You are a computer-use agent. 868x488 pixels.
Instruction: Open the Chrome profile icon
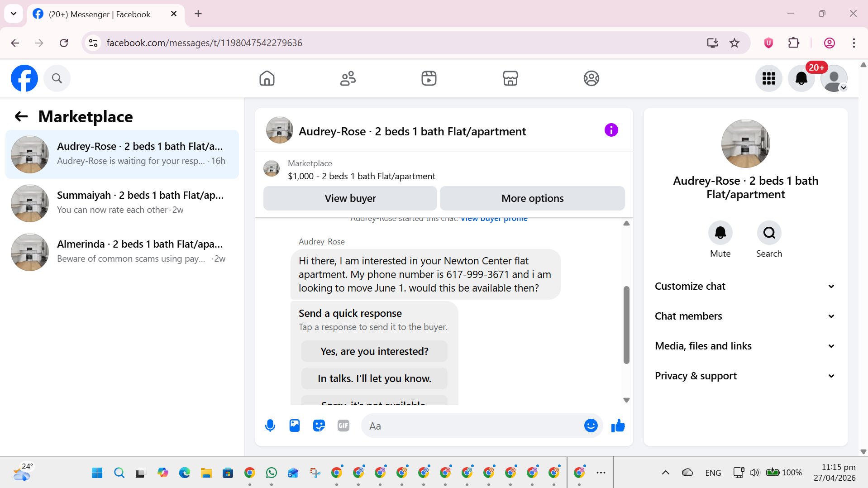point(830,43)
